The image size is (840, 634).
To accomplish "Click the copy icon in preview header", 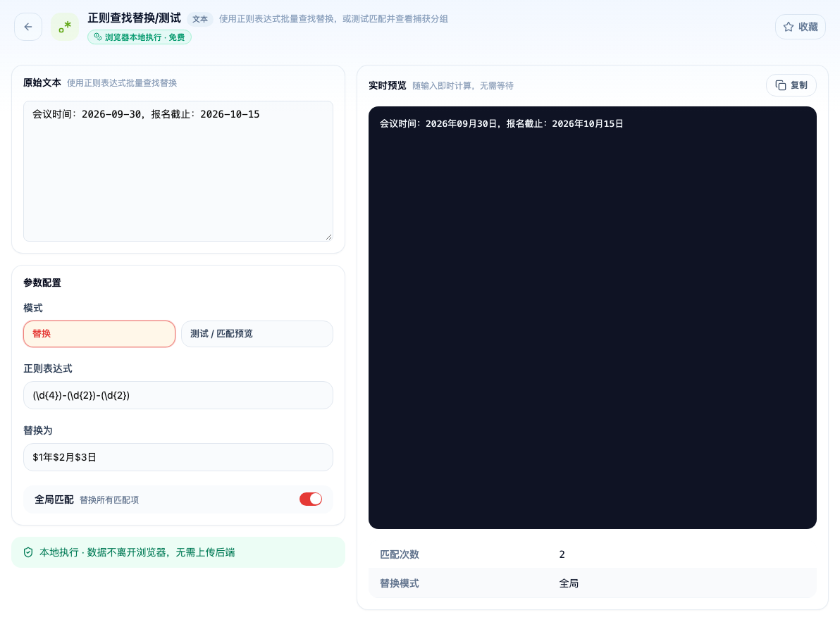I will (781, 85).
